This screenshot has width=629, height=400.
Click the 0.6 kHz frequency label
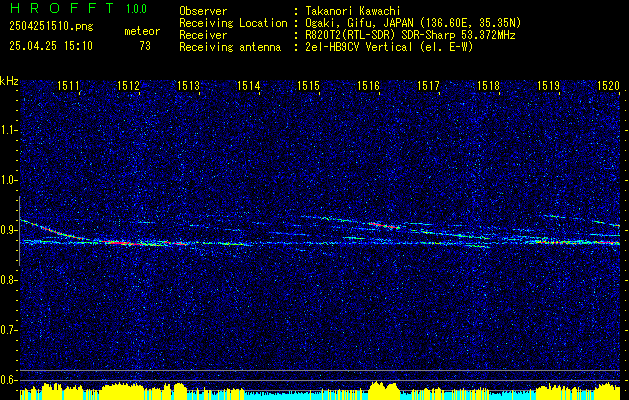(8, 380)
